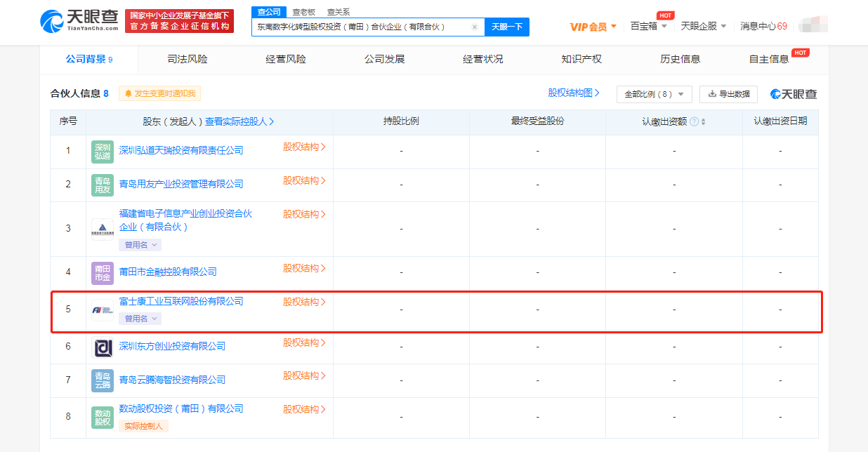Open 股权结构 for 富士康工业互联网
868x452 pixels.
305,302
